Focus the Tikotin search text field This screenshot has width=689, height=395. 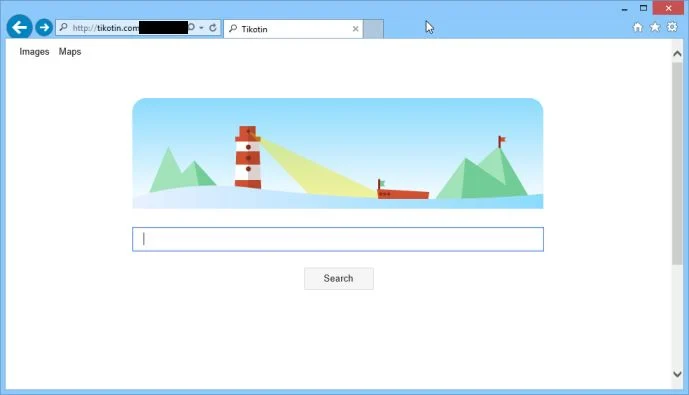tap(338, 239)
